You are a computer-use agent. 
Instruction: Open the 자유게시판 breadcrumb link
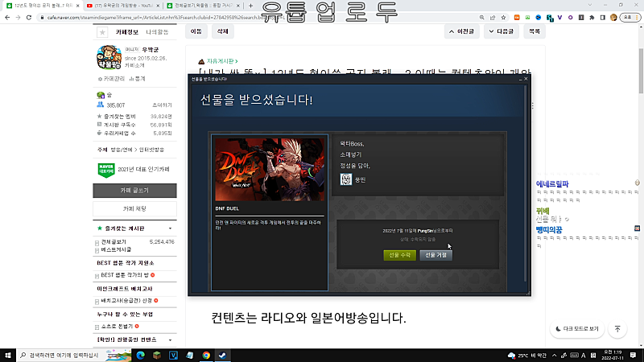click(x=222, y=61)
